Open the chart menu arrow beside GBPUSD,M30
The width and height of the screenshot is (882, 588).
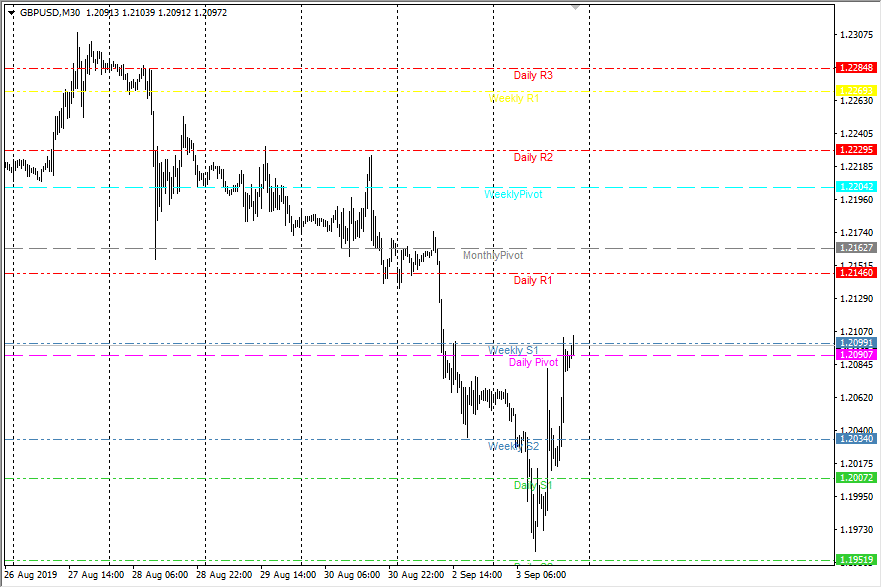[x=11, y=13]
